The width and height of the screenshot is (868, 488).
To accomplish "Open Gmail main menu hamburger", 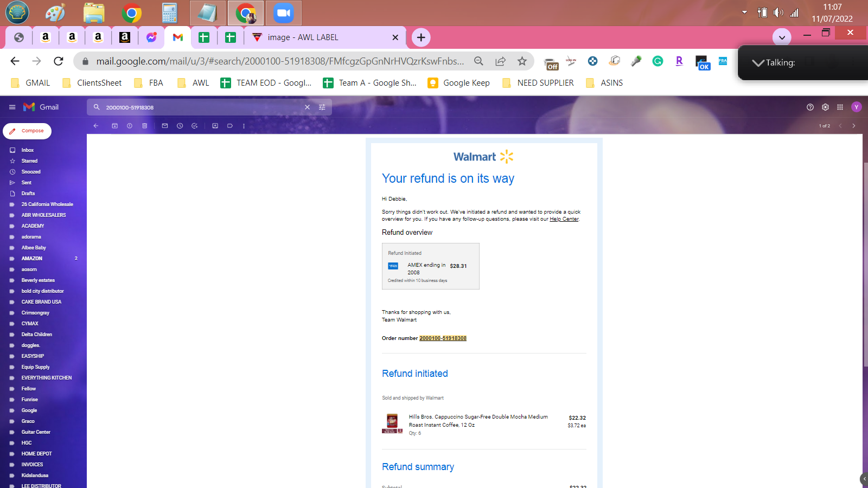I will [x=12, y=107].
